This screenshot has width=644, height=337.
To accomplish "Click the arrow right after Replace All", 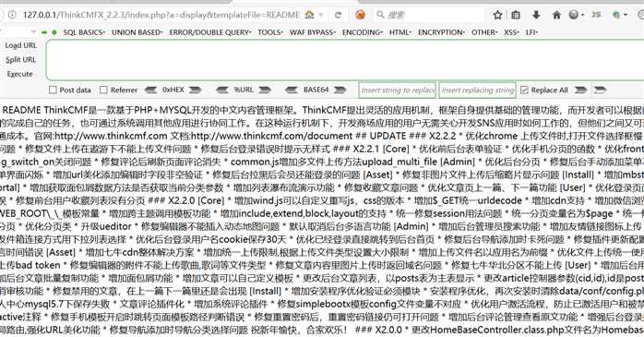I will 580,90.
